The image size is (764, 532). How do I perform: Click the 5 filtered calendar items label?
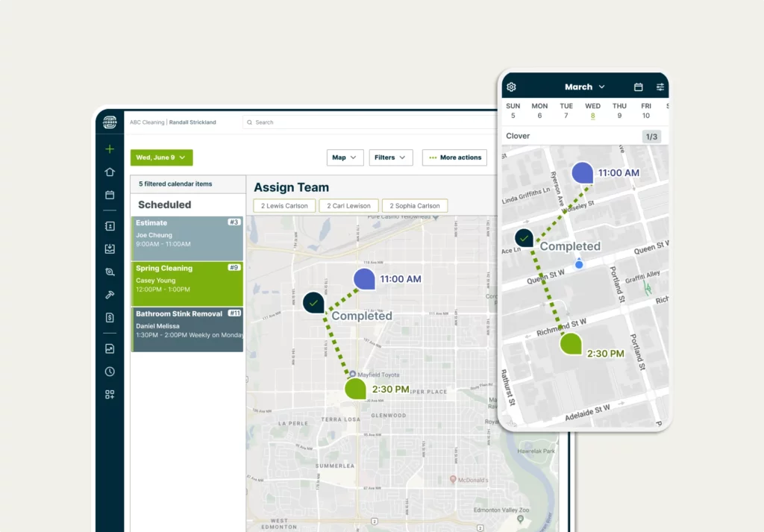coord(175,184)
